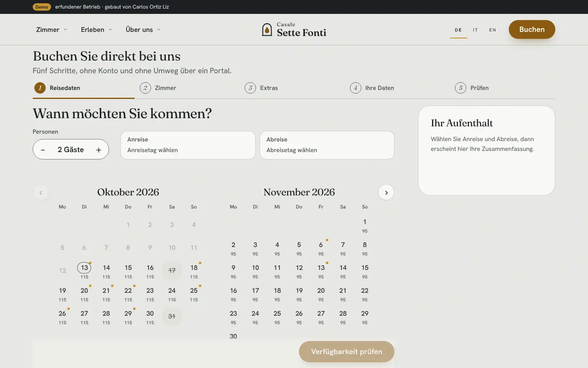Select October 13 in calendar
The image size is (588, 368).
coord(84,271)
